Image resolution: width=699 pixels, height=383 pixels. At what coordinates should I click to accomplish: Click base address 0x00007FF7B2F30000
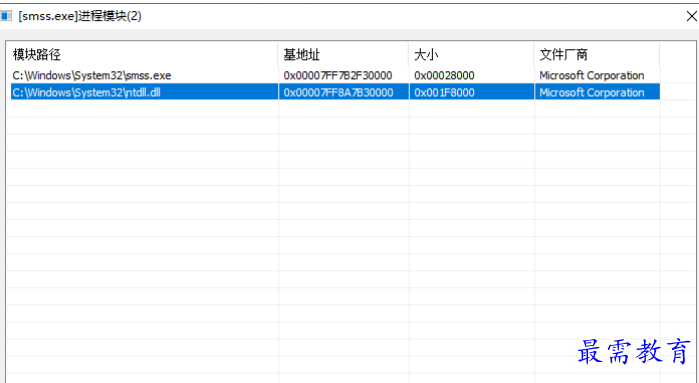338,75
